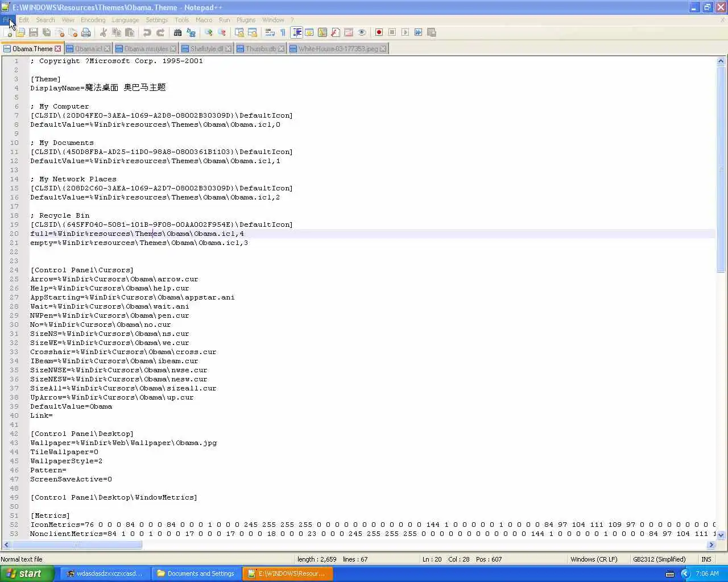Click the Cut scissors icon

(104, 32)
